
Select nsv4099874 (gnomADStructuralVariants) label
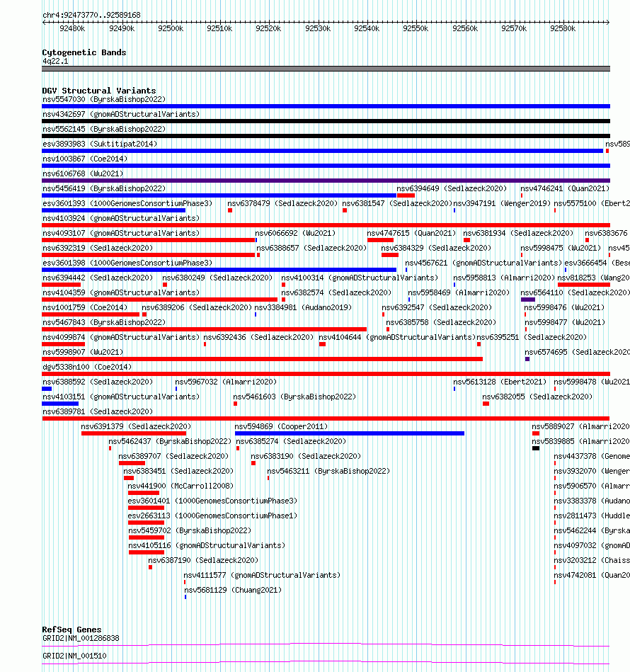[121, 337]
